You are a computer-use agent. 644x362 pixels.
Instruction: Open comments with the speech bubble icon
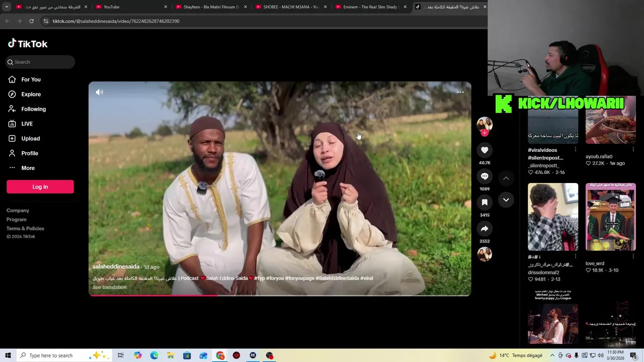(485, 176)
